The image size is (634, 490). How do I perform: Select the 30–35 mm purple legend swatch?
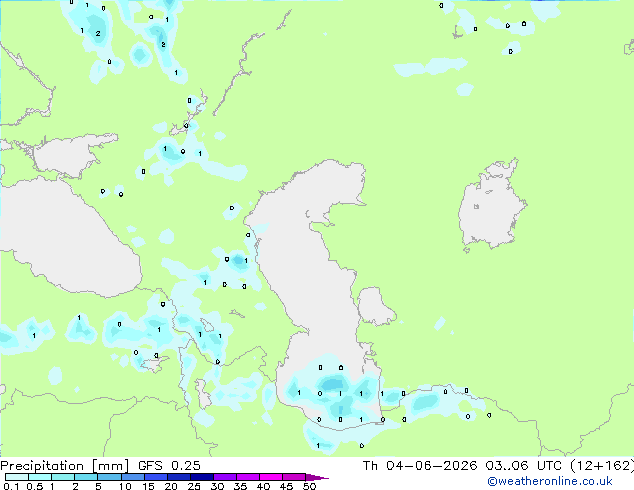pos(225,477)
